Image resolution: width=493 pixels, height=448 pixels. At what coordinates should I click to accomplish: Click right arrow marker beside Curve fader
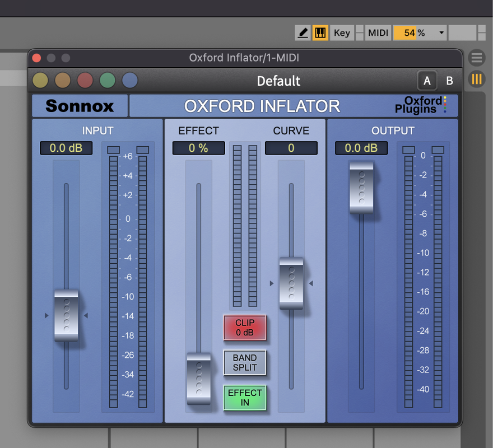[311, 283]
